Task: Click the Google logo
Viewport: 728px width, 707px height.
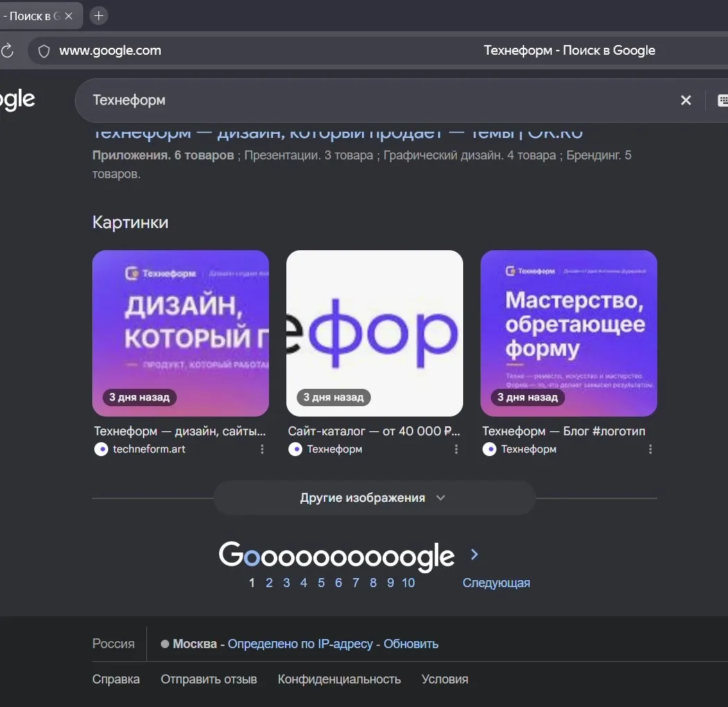Action: 17,100
